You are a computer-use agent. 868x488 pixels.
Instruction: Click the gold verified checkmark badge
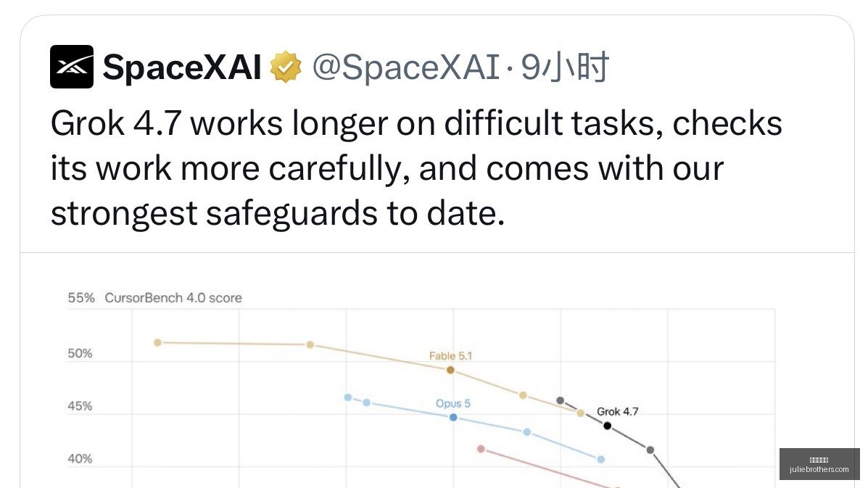(286, 67)
